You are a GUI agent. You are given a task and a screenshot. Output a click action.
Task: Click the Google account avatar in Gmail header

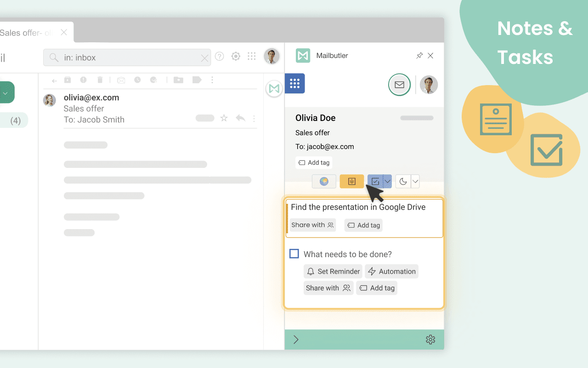pyautogui.click(x=271, y=57)
